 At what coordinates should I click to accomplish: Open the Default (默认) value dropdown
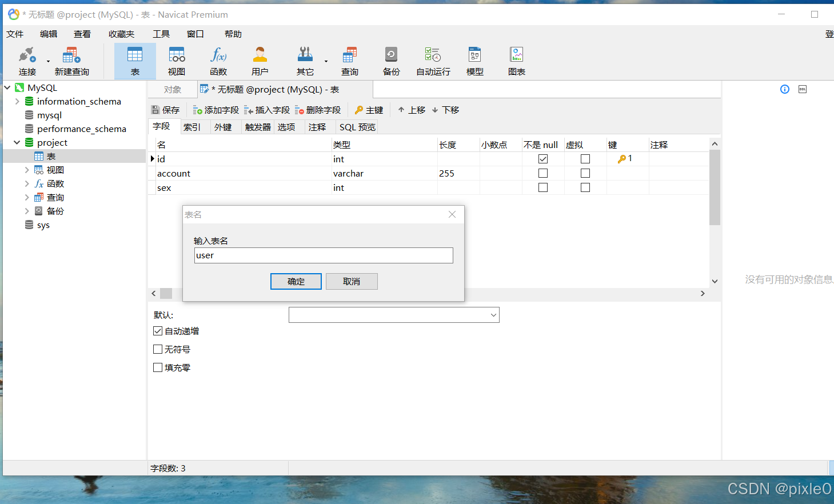493,315
